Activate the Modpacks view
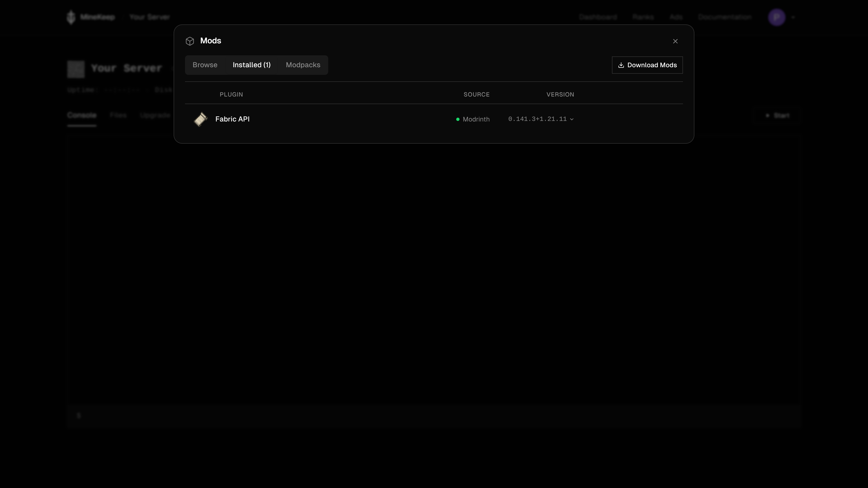Viewport: 868px width, 488px height. (303, 65)
